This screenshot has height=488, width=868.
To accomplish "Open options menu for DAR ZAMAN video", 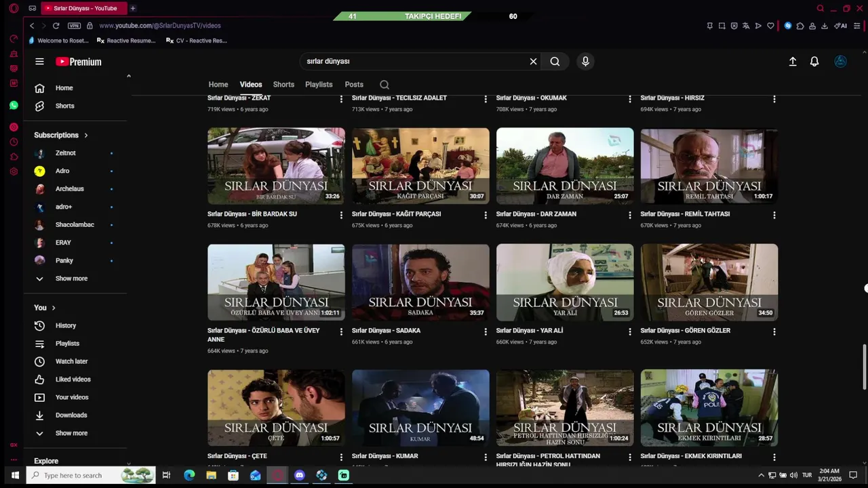I will pyautogui.click(x=630, y=215).
